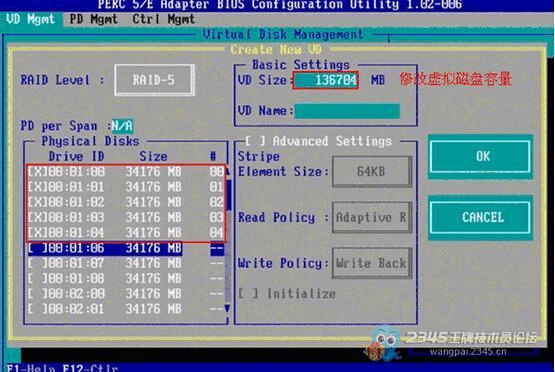
Task: Confirm with the OK button
Action: [480, 156]
